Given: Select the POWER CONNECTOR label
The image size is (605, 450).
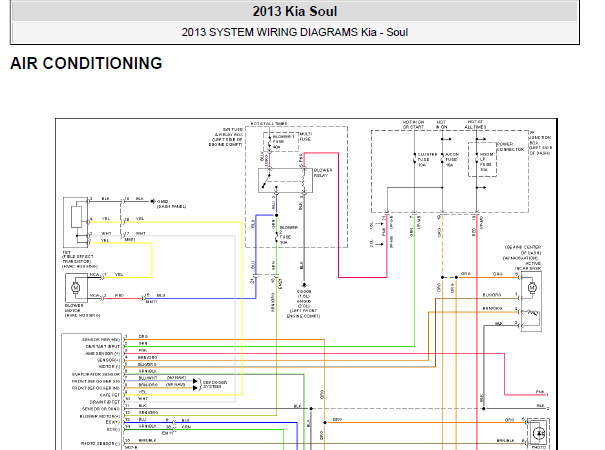Looking at the screenshot, I should point(510,147).
